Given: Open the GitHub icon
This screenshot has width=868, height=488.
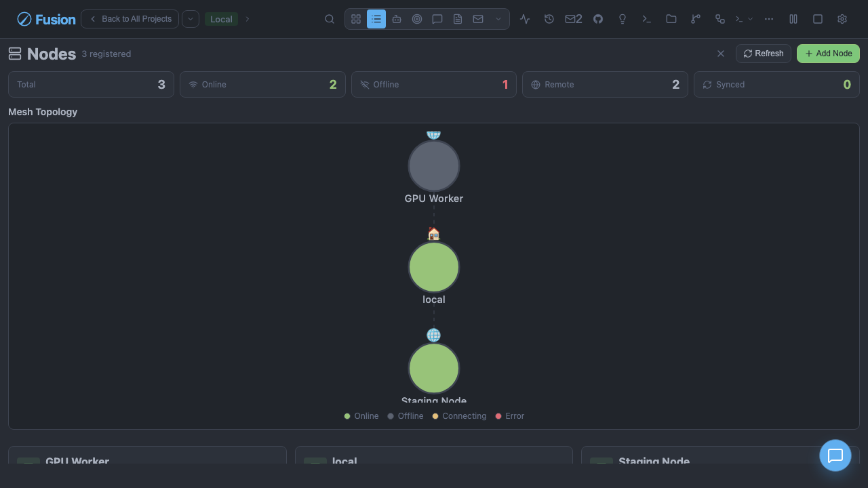Looking at the screenshot, I should tap(598, 19).
